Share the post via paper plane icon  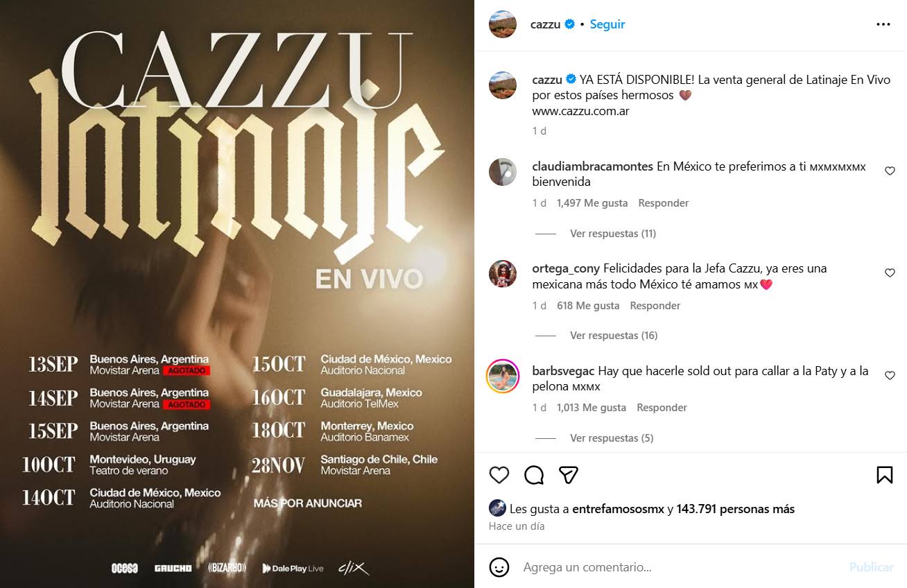569,475
